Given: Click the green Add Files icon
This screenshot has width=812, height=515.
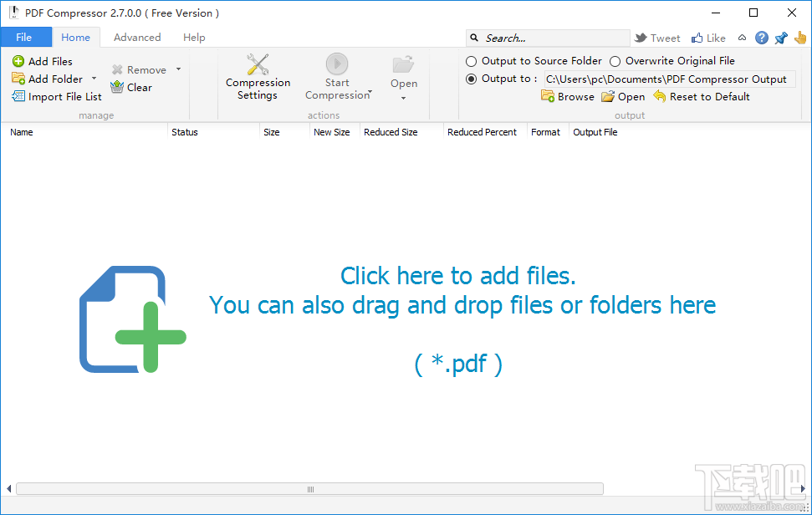Looking at the screenshot, I should pyautogui.click(x=18, y=61).
